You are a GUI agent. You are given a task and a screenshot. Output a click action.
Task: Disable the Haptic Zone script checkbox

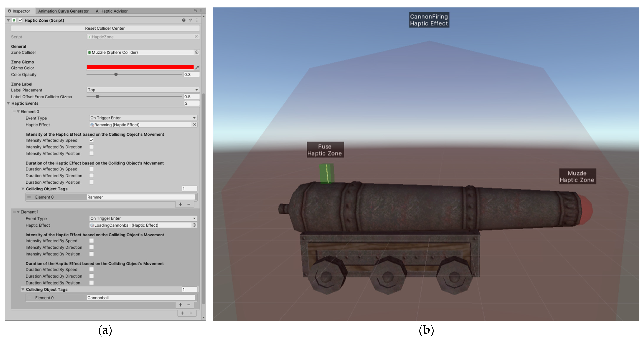point(20,20)
